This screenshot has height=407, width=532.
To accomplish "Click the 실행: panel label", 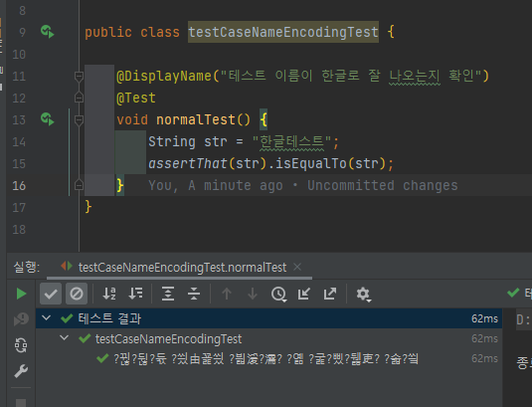I will [x=27, y=268].
